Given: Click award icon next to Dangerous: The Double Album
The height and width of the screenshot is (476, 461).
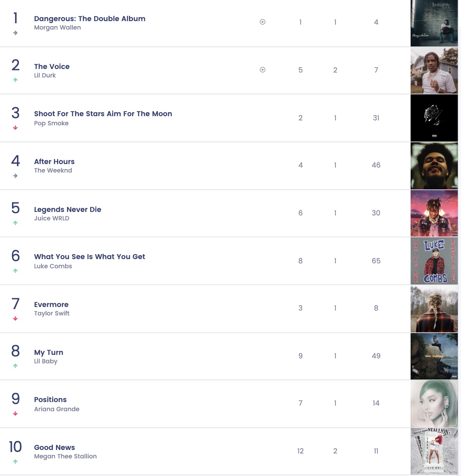Looking at the screenshot, I should [263, 22].
